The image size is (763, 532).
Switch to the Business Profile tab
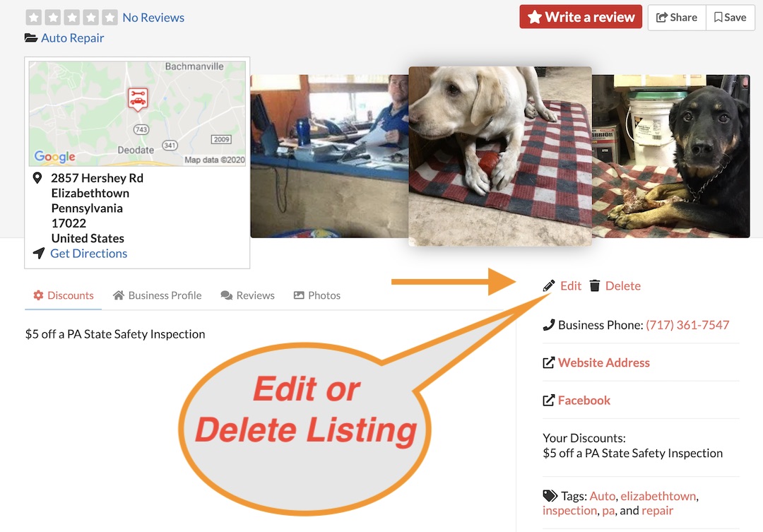tap(157, 295)
